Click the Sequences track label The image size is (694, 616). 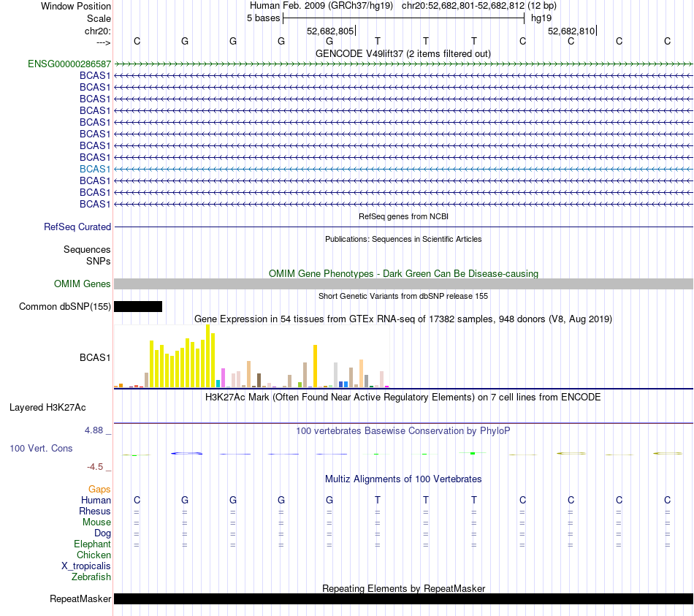87,249
